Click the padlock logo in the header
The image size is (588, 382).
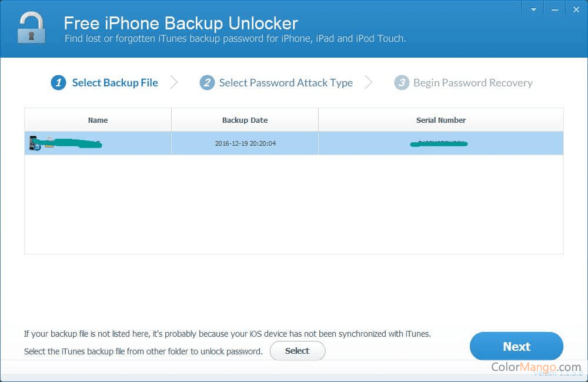pyautogui.click(x=31, y=28)
